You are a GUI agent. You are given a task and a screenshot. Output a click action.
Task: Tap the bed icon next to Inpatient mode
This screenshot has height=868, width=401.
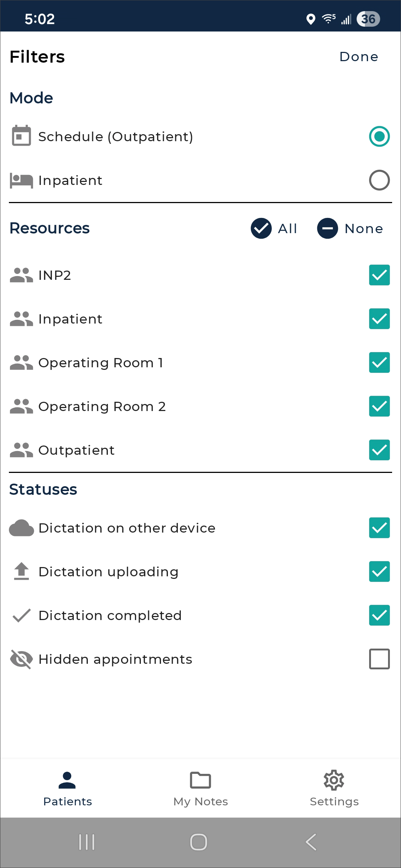(x=21, y=180)
